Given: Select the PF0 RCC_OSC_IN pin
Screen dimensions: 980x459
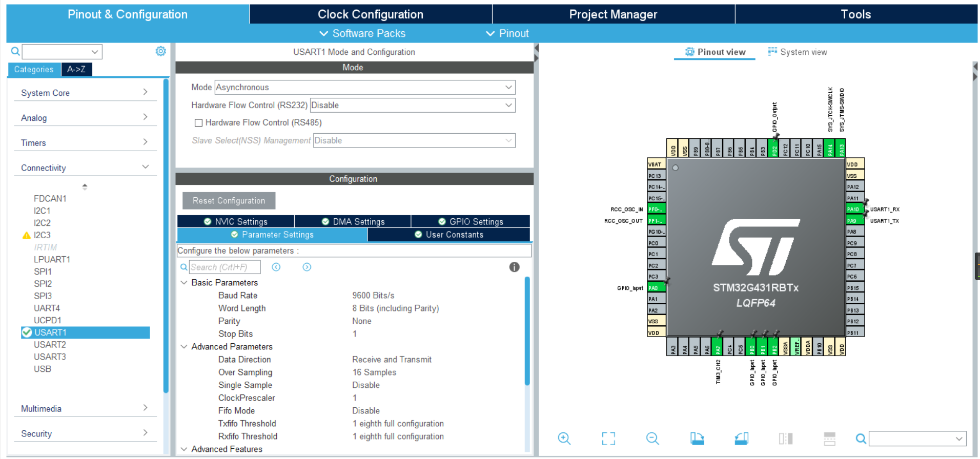Looking at the screenshot, I should (x=657, y=209).
